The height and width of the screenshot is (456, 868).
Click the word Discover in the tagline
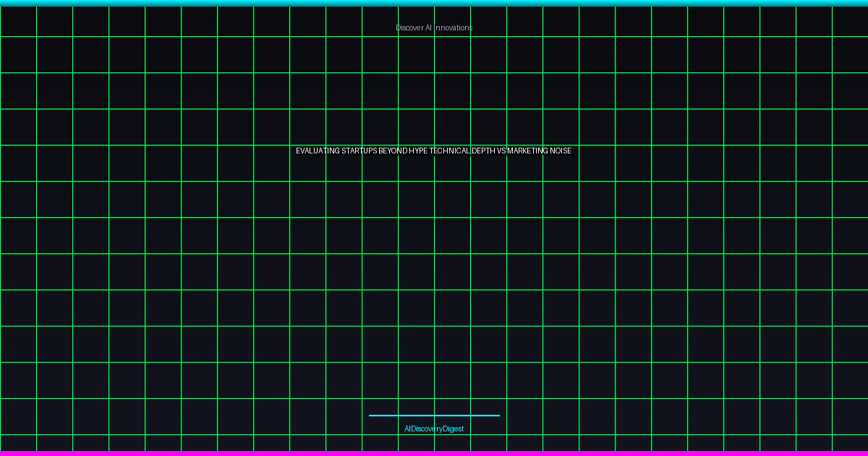coord(409,28)
